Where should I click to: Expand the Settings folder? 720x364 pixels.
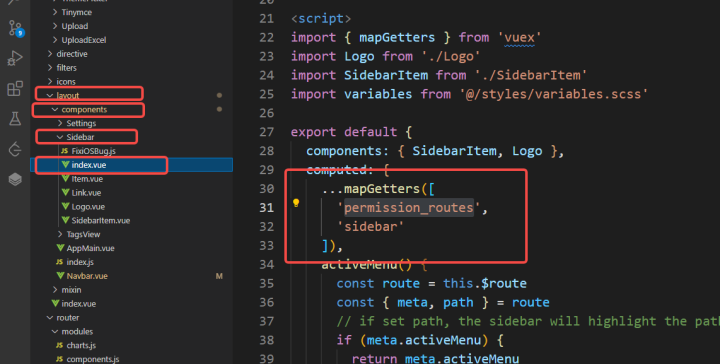pos(60,123)
